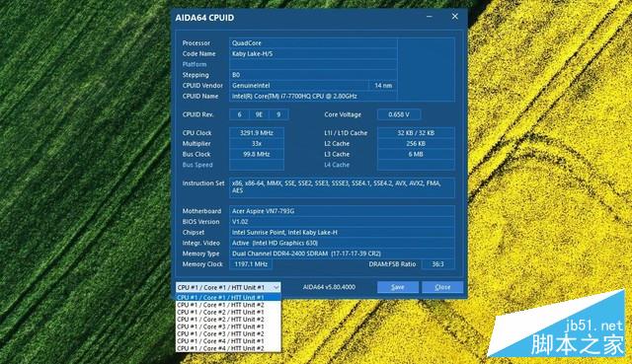Minimize the AIDA64 CPUID window
The image size is (632, 364).
pyautogui.click(x=430, y=17)
